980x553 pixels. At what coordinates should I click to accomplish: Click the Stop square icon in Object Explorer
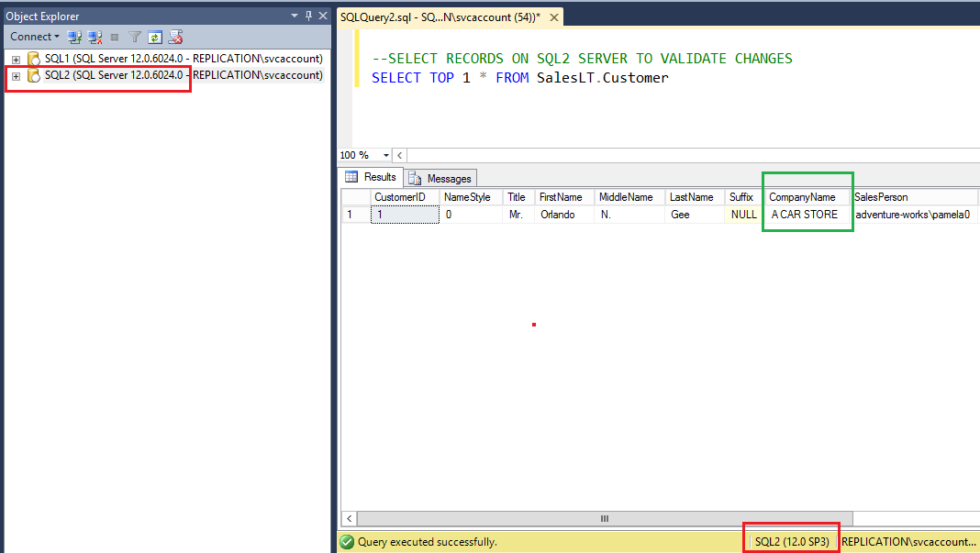[115, 38]
